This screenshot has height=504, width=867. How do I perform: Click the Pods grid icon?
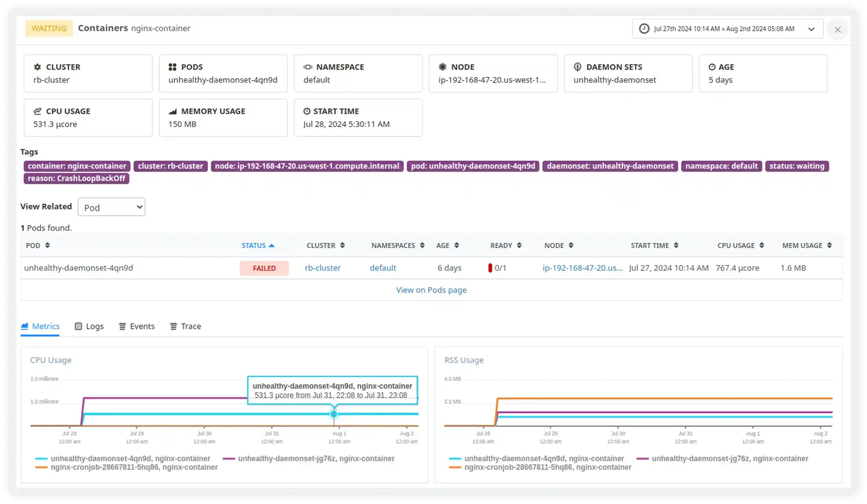click(173, 67)
